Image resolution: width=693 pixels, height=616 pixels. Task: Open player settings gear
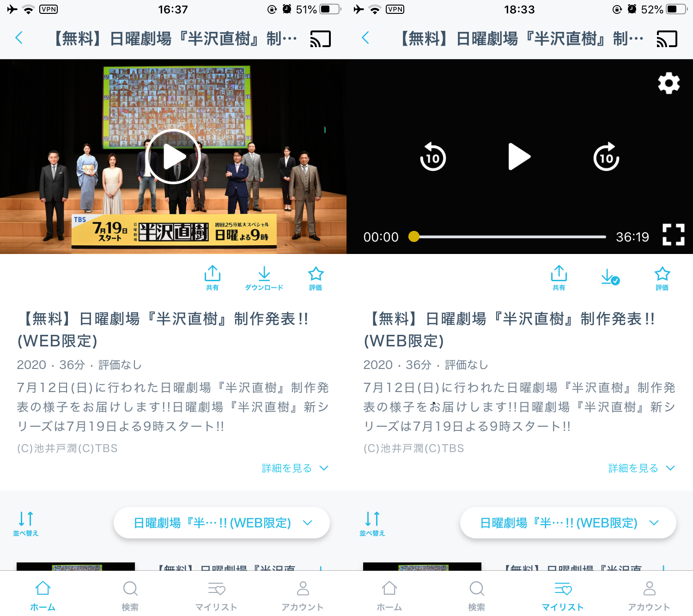coord(669,84)
